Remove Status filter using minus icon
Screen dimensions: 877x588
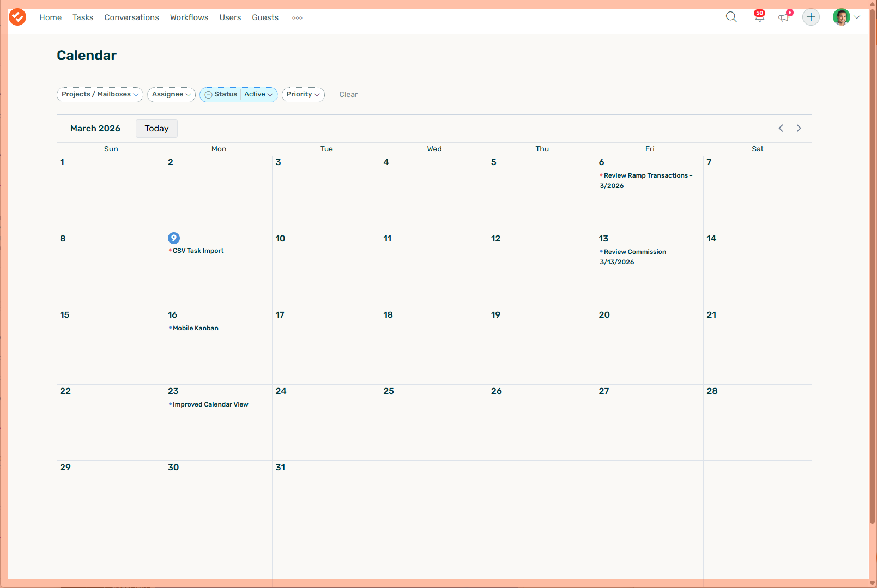(208, 95)
